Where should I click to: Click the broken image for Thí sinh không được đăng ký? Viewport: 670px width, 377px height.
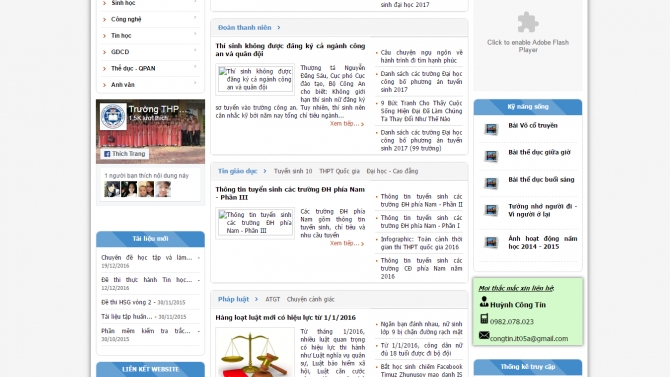255,79
